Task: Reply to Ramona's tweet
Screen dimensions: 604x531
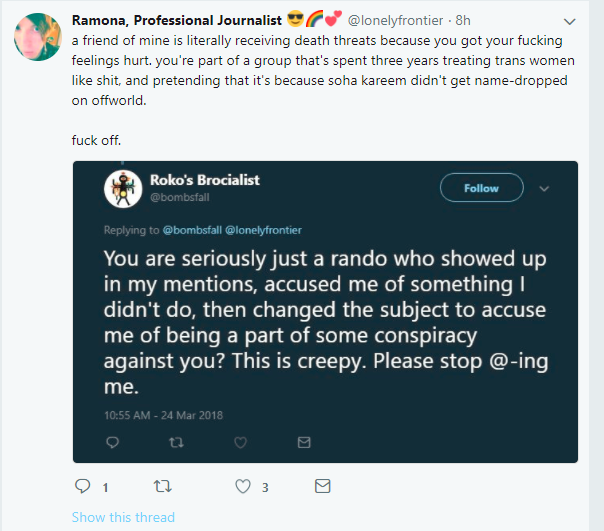Action: [x=82, y=486]
